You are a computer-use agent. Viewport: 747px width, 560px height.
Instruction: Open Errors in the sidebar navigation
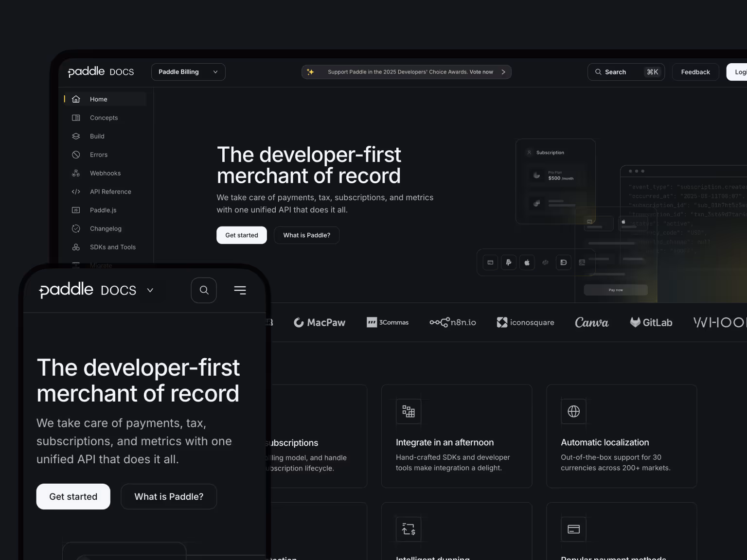click(x=105, y=155)
